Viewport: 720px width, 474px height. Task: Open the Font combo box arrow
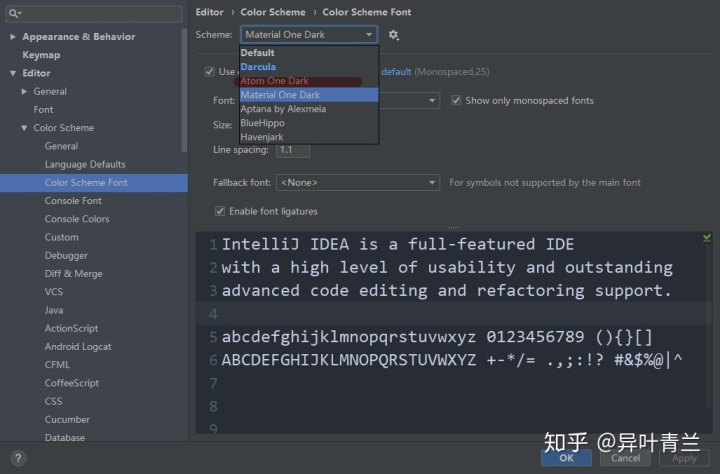point(432,100)
